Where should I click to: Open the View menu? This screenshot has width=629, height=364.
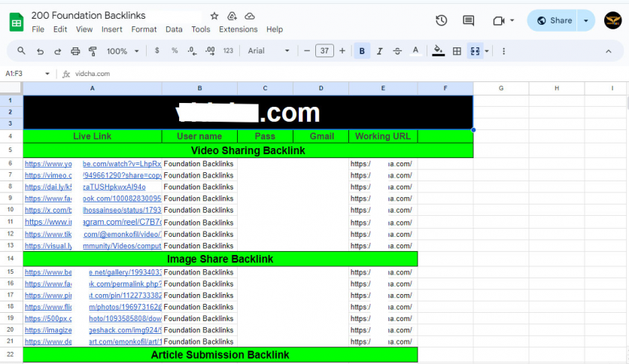(84, 29)
